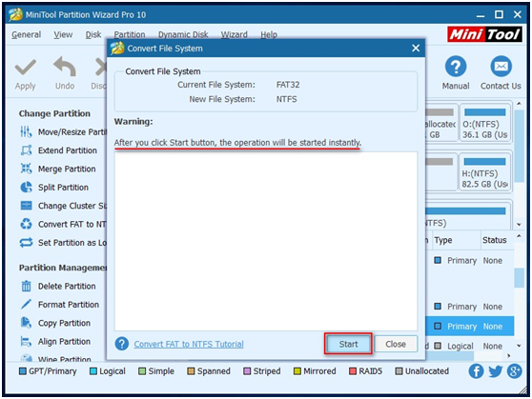The width and height of the screenshot is (532, 399).
Task: Open the Partition menu
Action: [130, 34]
